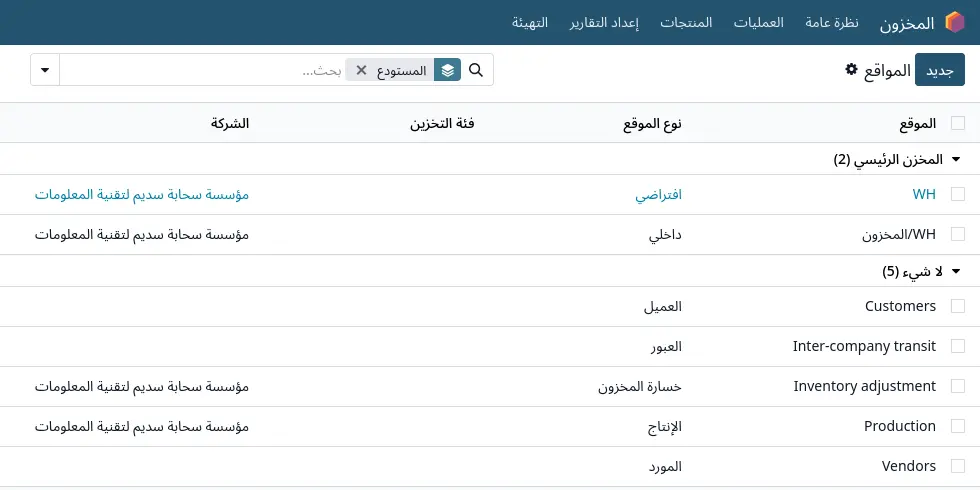Open the إعداد التقارير menu

[x=604, y=22]
